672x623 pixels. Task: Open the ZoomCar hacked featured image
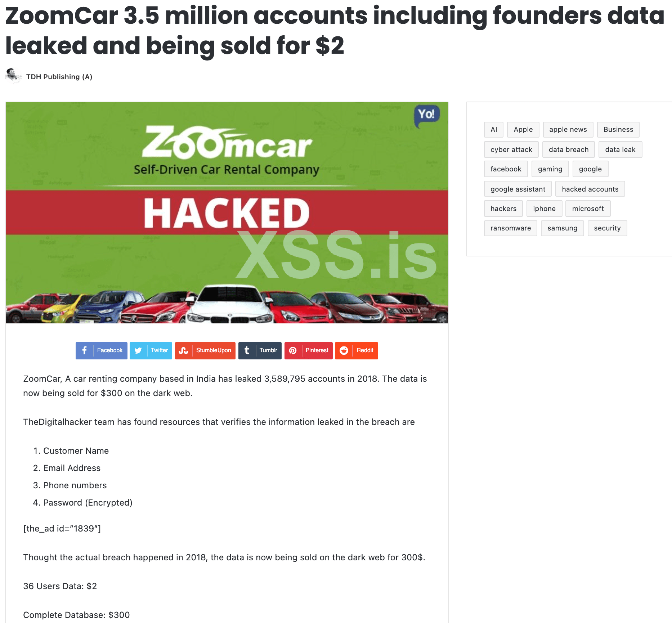227,212
